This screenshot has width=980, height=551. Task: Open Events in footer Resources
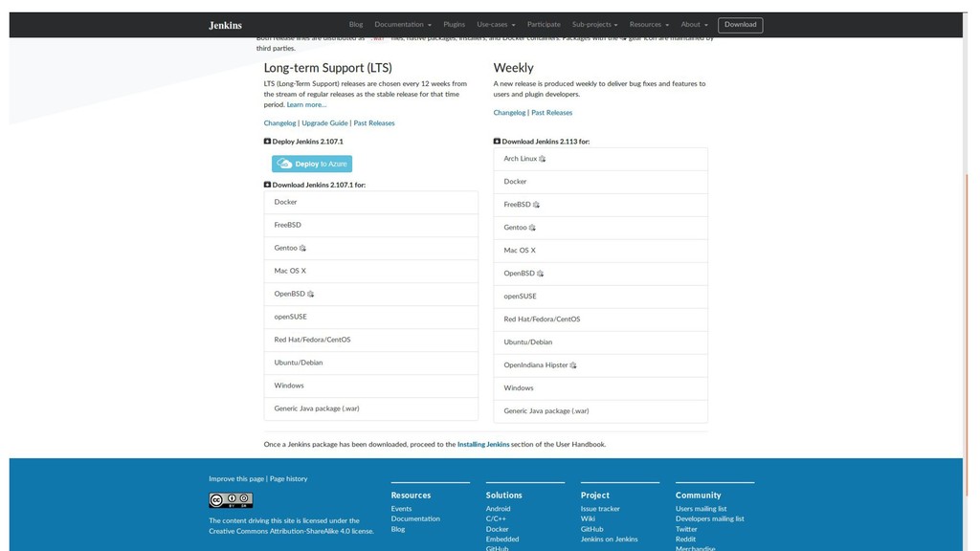point(401,509)
